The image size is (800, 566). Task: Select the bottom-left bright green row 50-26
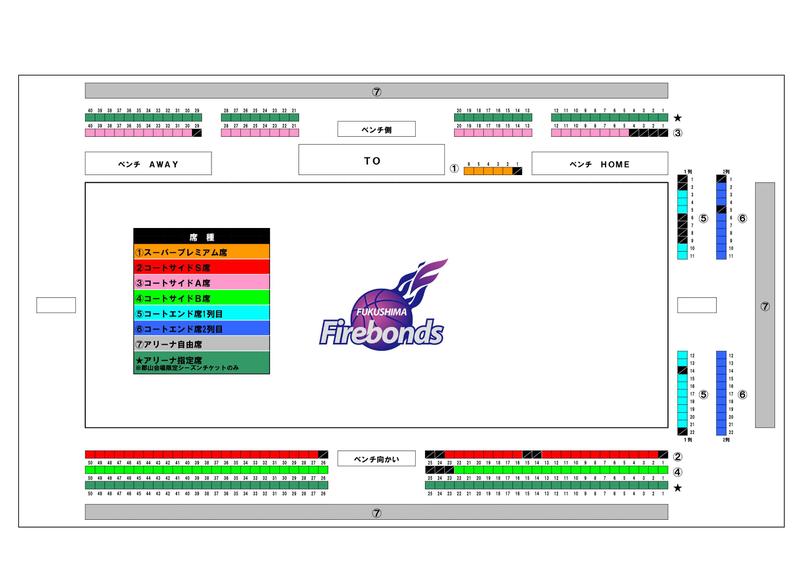coord(207,470)
